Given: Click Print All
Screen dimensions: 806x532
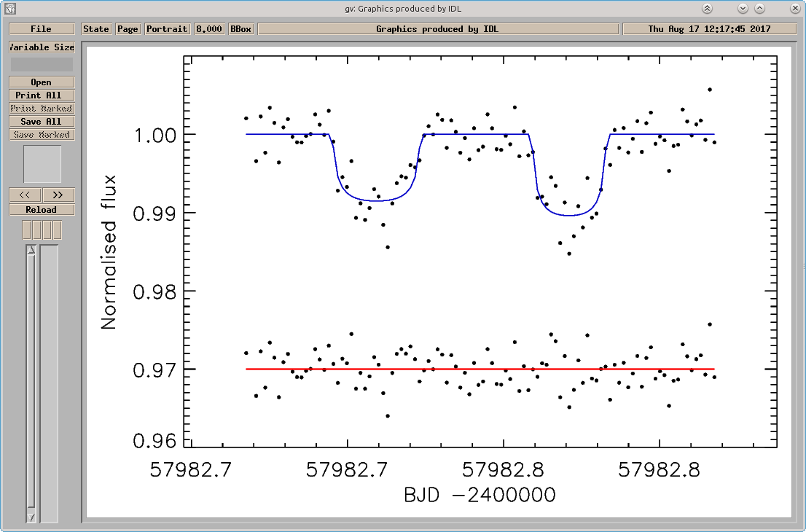Looking at the screenshot, I should [42, 95].
